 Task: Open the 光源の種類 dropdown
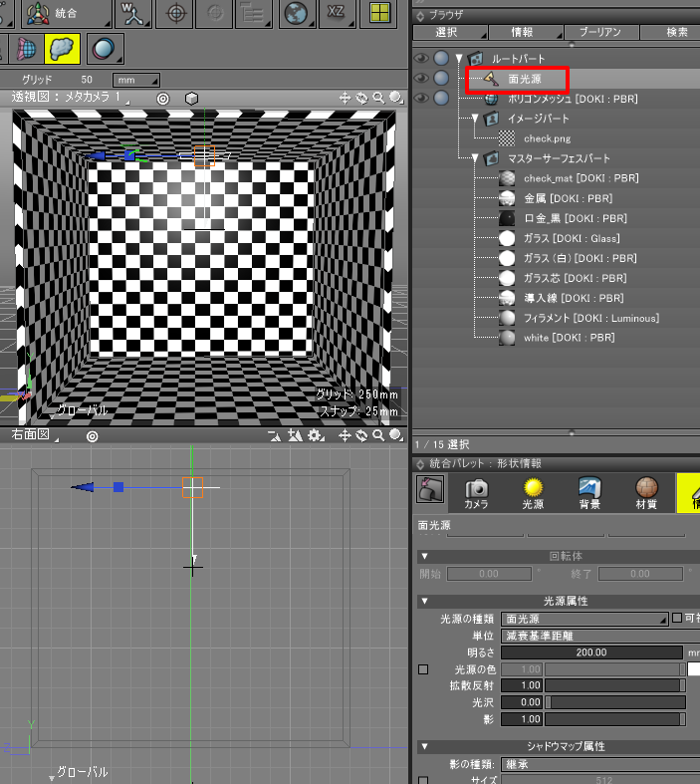coord(583,619)
